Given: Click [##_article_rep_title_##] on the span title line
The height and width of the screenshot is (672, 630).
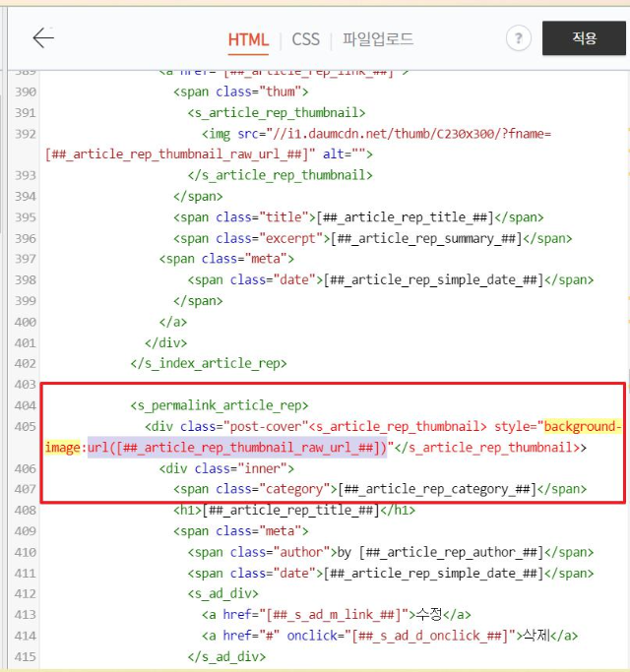Looking at the screenshot, I should (x=405, y=217).
